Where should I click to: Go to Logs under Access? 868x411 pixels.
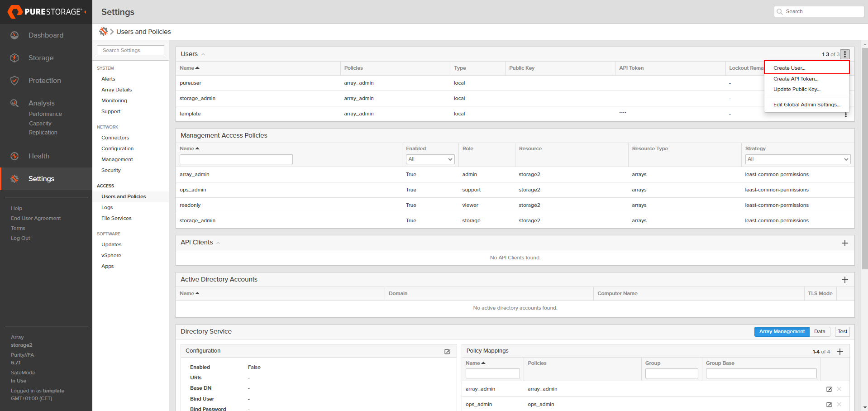107,207
